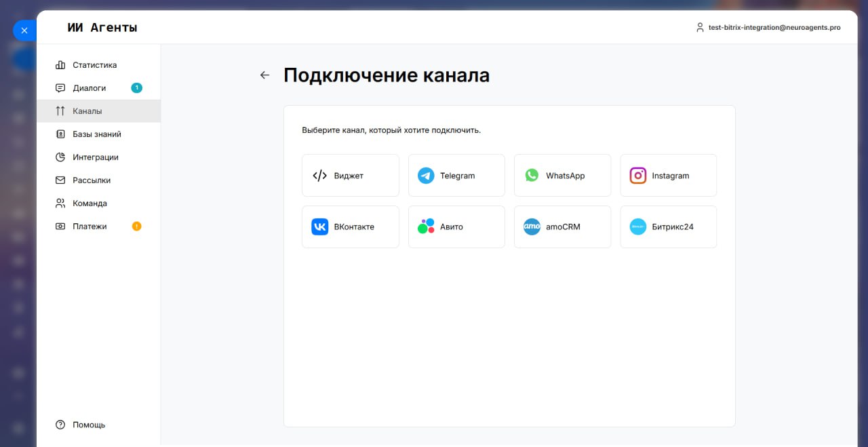
Task: Click the text Выберите канал, который хотите подключить
Action: [x=391, y=130]
